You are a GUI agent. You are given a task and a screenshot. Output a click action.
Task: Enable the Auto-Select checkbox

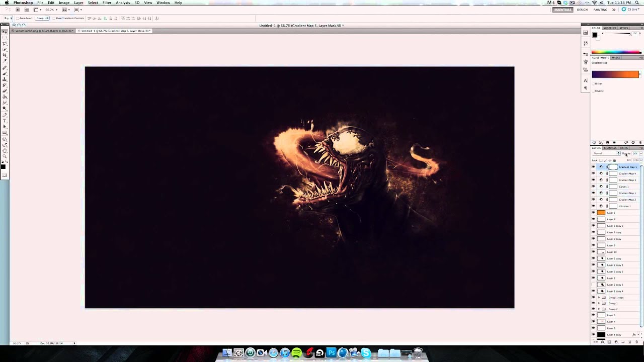(x=18, y=18)
